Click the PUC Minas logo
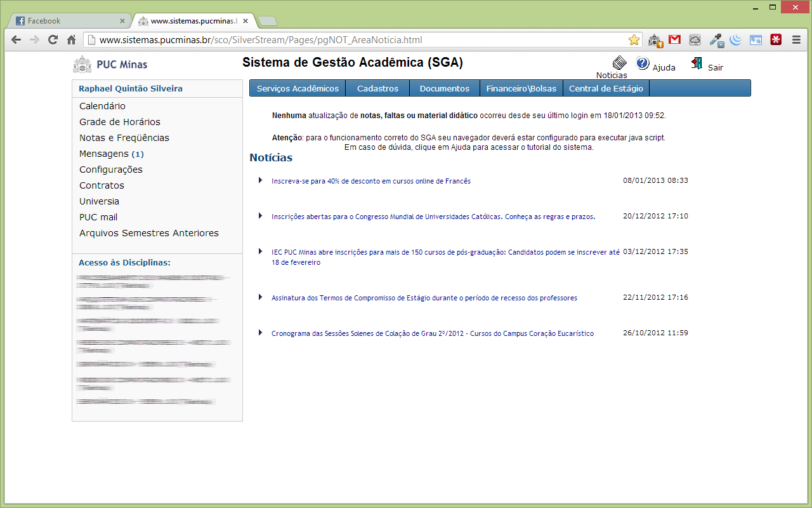812x508 pixels. tap(110, 64)
